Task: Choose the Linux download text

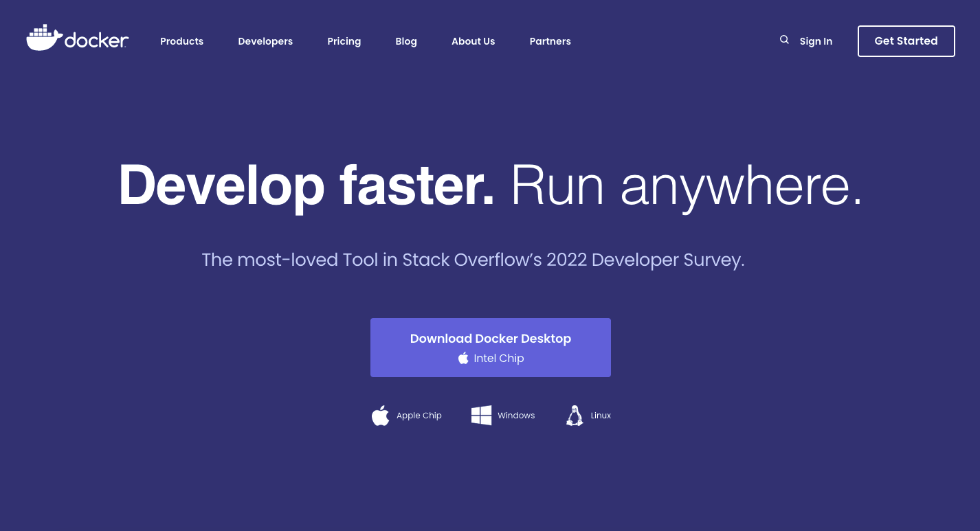Action: (x=601, y=416)
